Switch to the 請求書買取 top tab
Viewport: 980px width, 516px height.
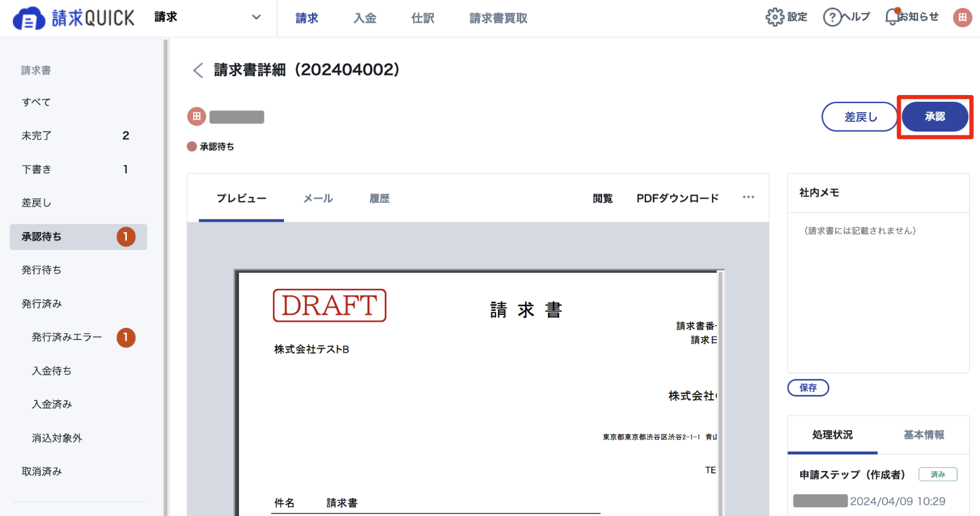pos(499,18)
